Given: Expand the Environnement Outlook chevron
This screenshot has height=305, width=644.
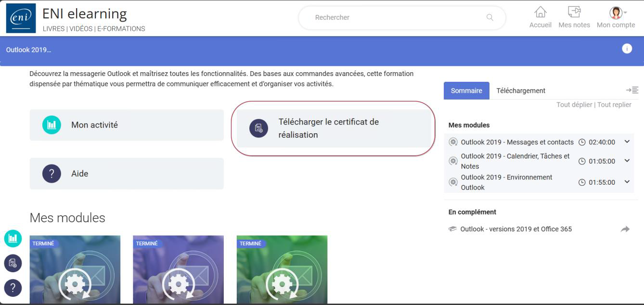Looking at the screenshot, I should (x=627, y=182).
